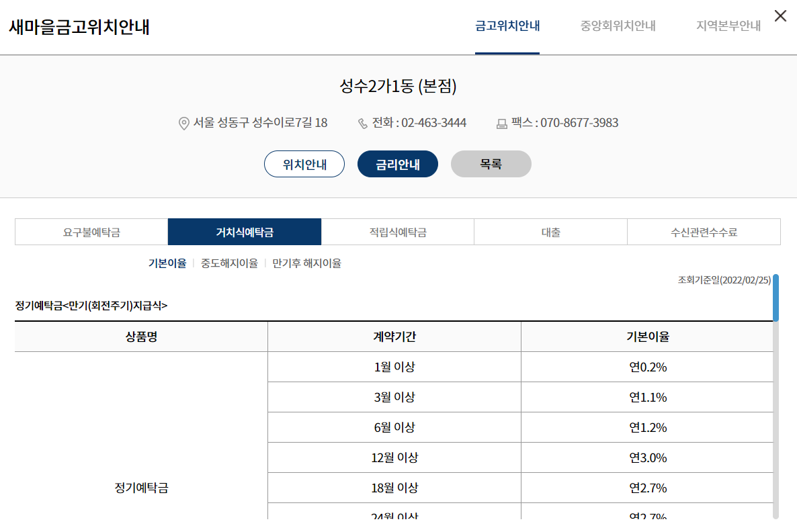The width and height of the screenshot is (797, 532).
Task: Click the blue scrollbar thumb of rate table
Action: coord(775,298)
